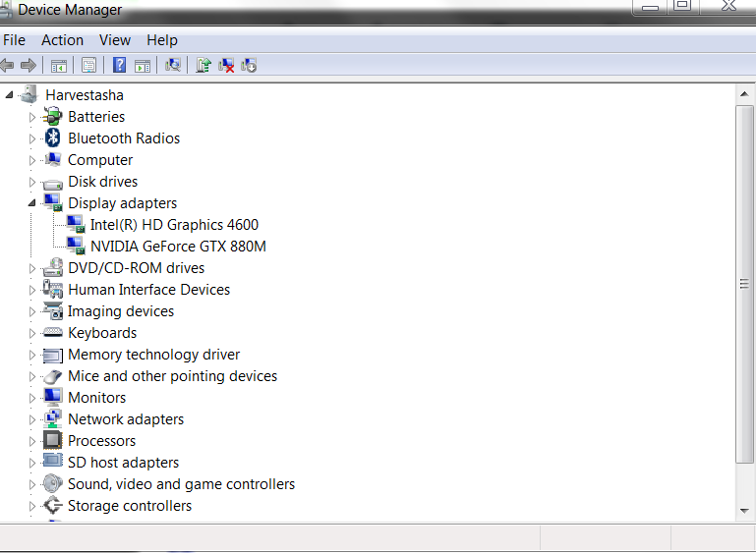756x553 pixels.
Task: Toggle the console tree pane icon
Action: 59,66
